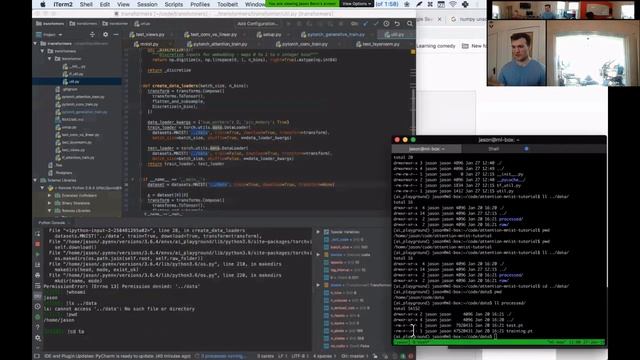
Task: Collapse the root transformers project folder
Action: (36, 44)
